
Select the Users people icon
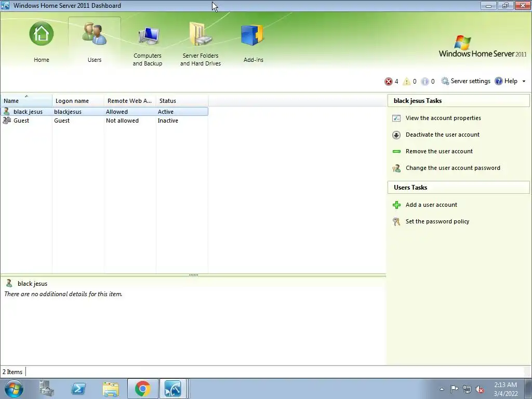tap(95, 34)
